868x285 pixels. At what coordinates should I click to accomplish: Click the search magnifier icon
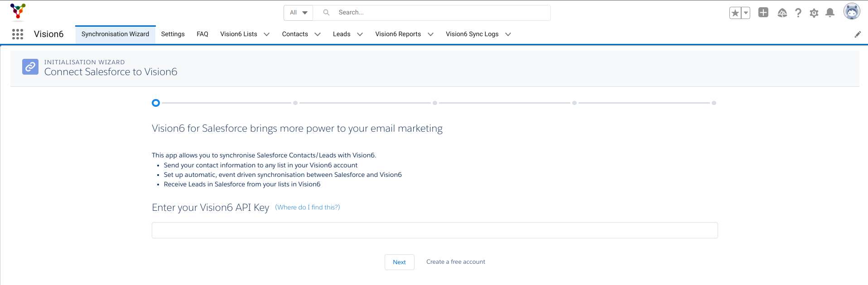click(x=326, y=13)
